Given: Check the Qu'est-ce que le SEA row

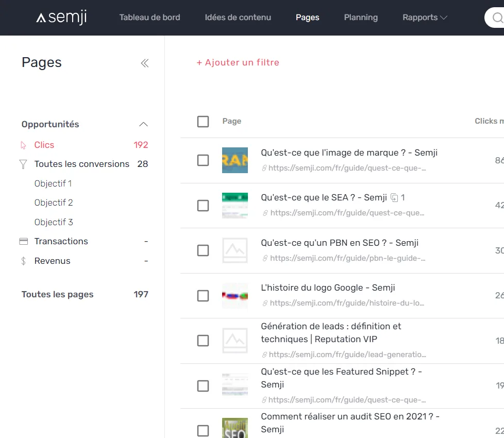Looking at the screenshot, I should coord(203,205).
